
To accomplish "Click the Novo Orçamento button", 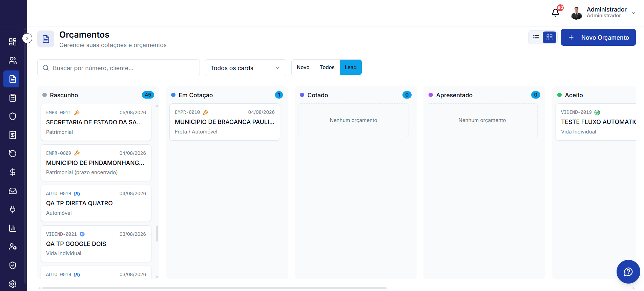I will [598, 37].
